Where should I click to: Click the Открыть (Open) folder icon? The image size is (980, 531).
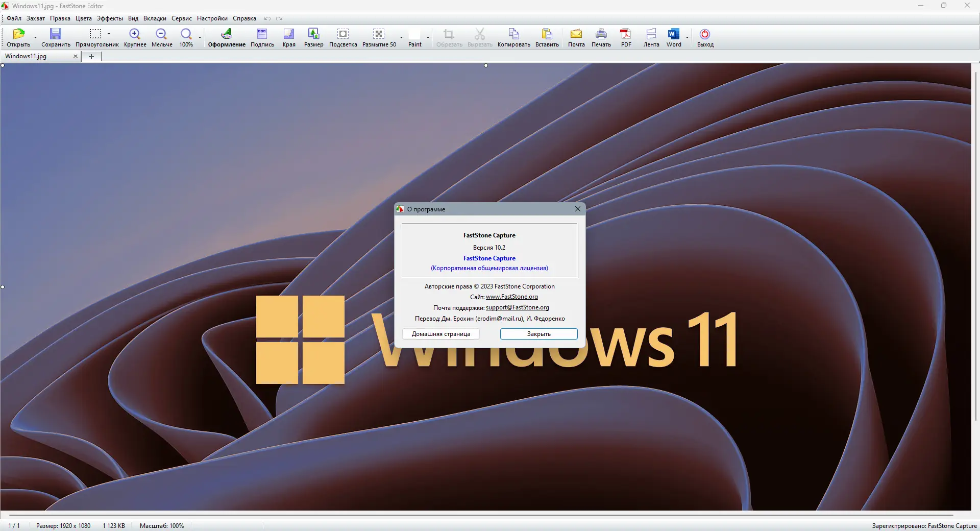18,34
